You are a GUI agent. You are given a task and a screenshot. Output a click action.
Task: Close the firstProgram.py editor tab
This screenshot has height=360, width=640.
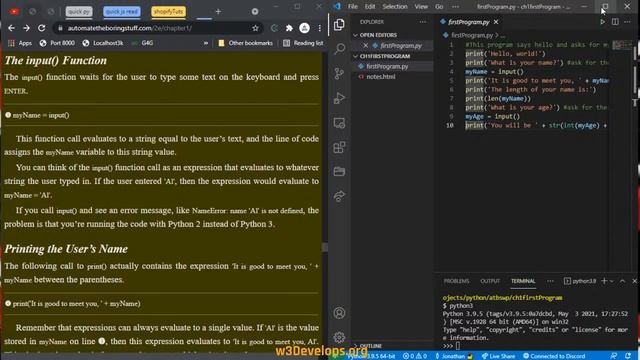coord(496,22)
